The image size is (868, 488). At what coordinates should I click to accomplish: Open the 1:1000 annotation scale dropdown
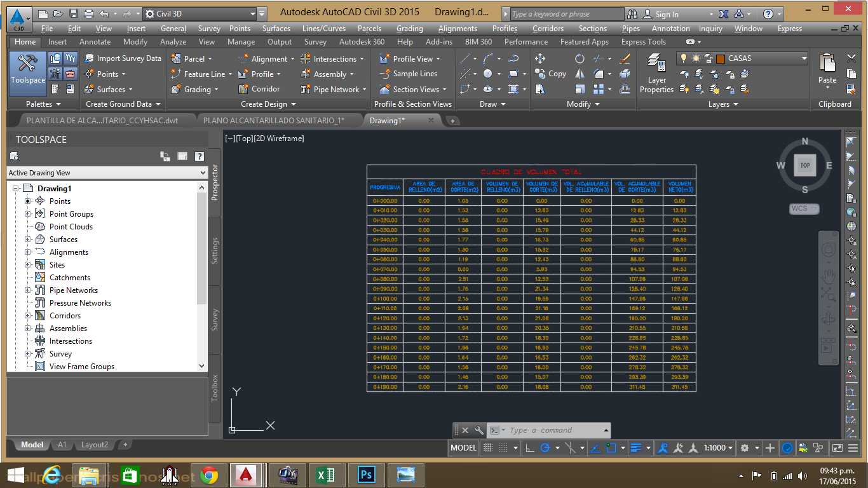(x=718, y=448)
